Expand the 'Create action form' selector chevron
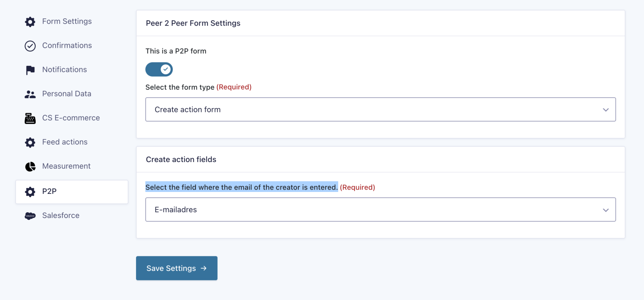Viewport: 644px width, 300px height. (x=606, y=110)
